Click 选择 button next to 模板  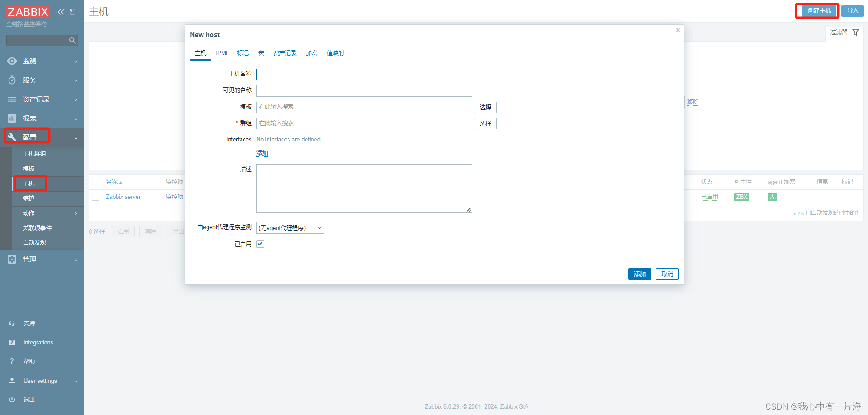click(485, 107)
